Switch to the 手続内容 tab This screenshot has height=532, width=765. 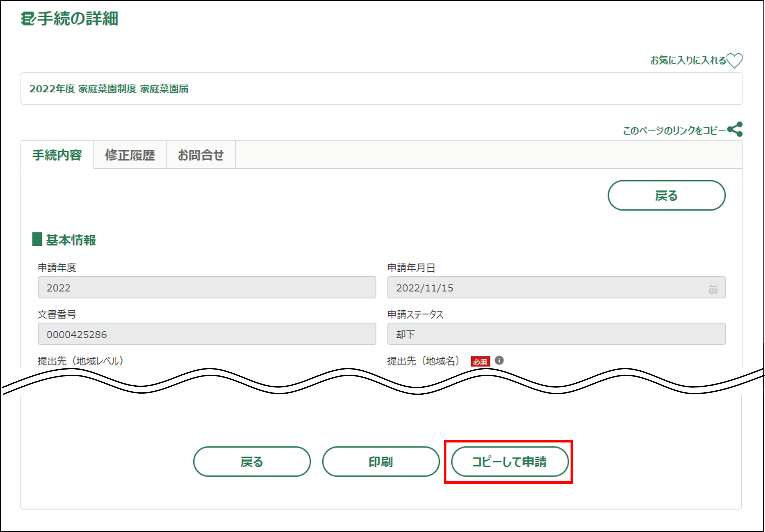[x=57, y=155]
